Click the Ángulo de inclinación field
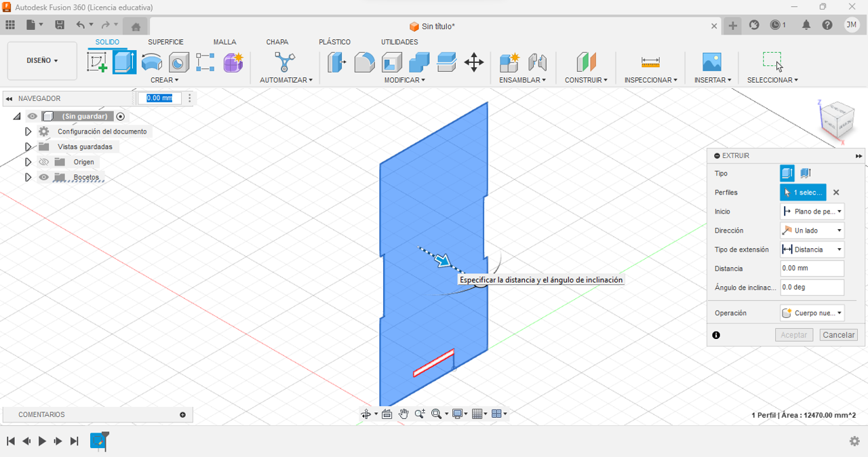The height and width of the screenshot is (457, 868). [812, 287]
